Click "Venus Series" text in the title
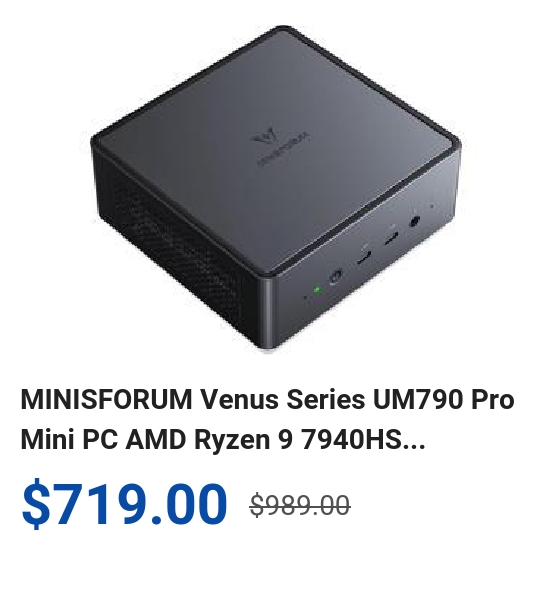 (283, 399)
